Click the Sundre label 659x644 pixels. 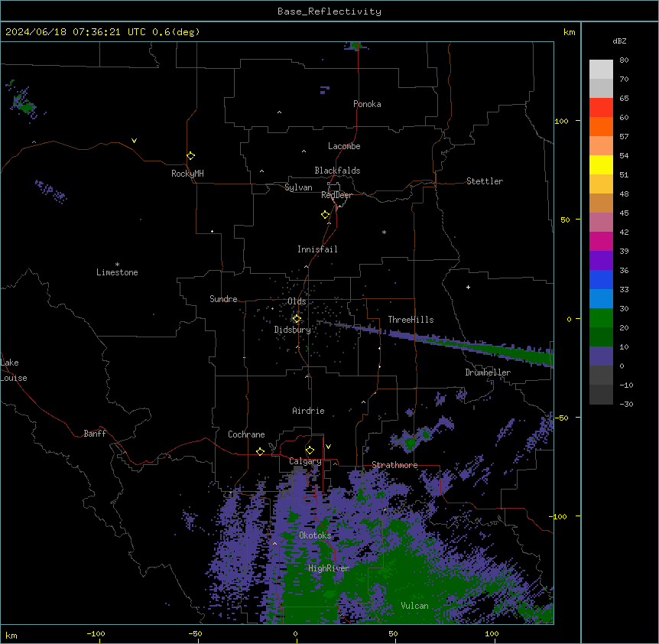[223, 299]
